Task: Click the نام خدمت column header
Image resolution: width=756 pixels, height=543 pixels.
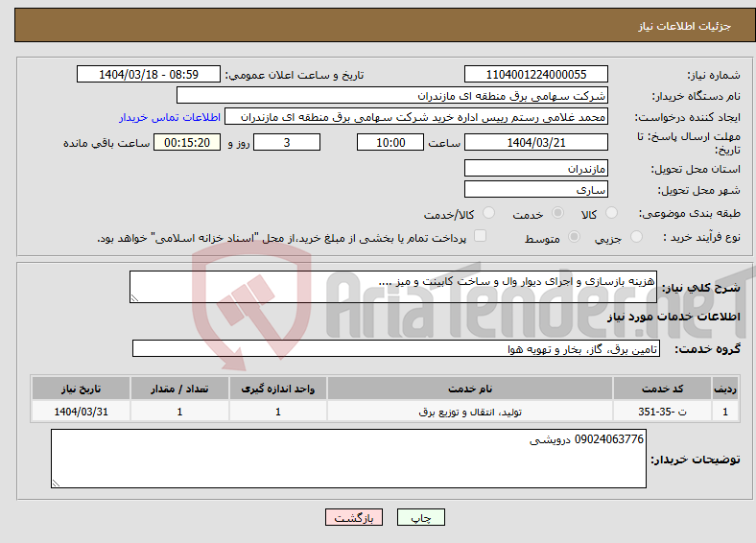Action: pyautogui.click(x=470, y=389)
